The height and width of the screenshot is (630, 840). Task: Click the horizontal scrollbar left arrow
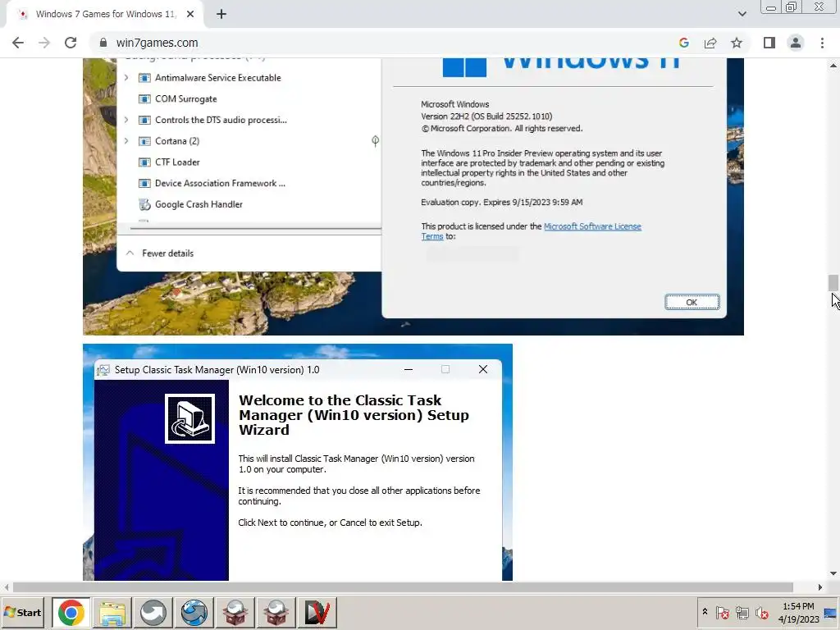(6, 587)
